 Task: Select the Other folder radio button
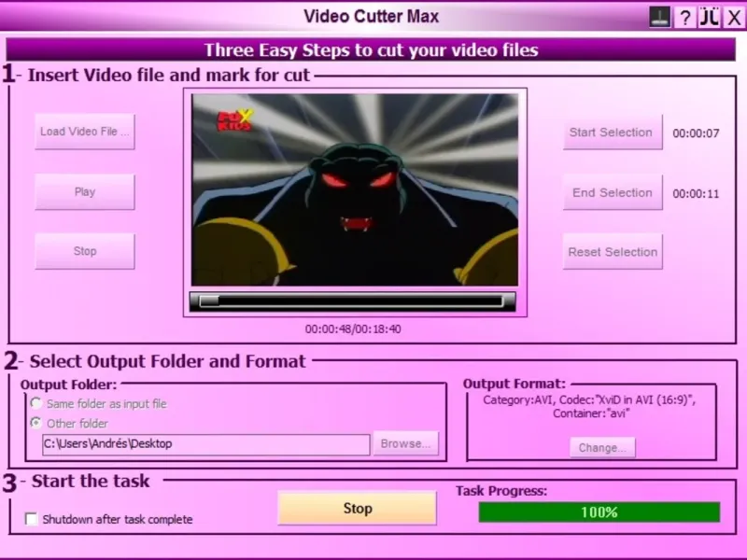pos(36,423)
